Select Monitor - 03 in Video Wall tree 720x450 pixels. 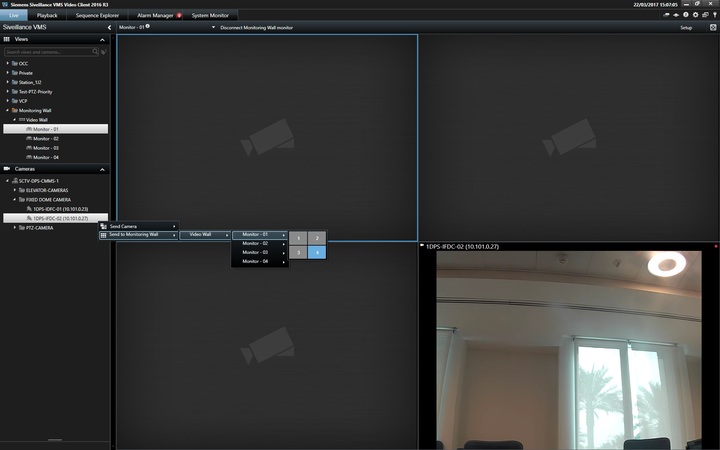(x=46, y=148)
